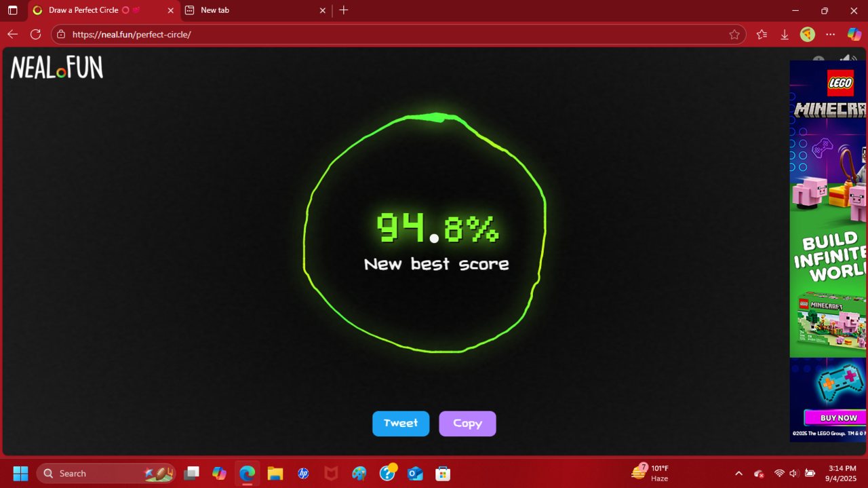Open the Copilot sidebar icon
The width and height of the screenshot is (868, 488).
click(854, 34)
